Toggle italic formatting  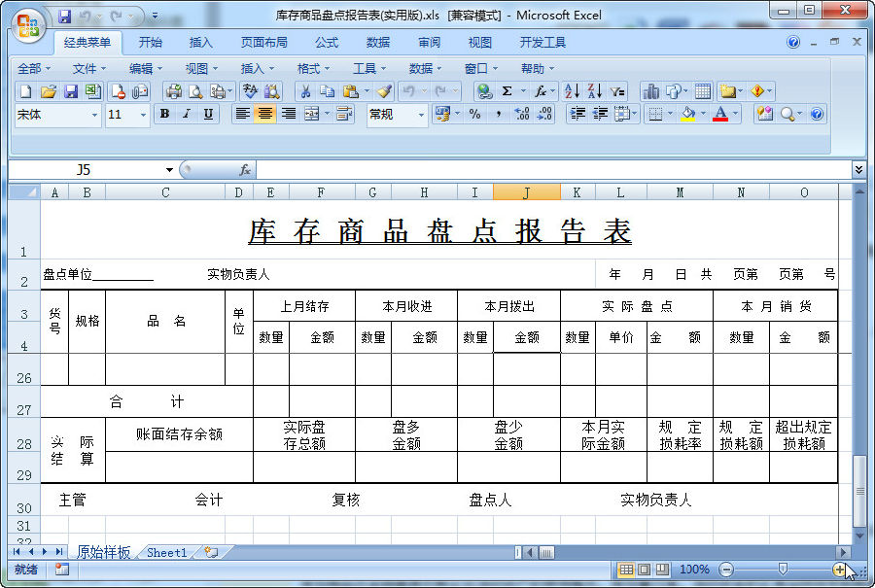[x=185, y=114]
